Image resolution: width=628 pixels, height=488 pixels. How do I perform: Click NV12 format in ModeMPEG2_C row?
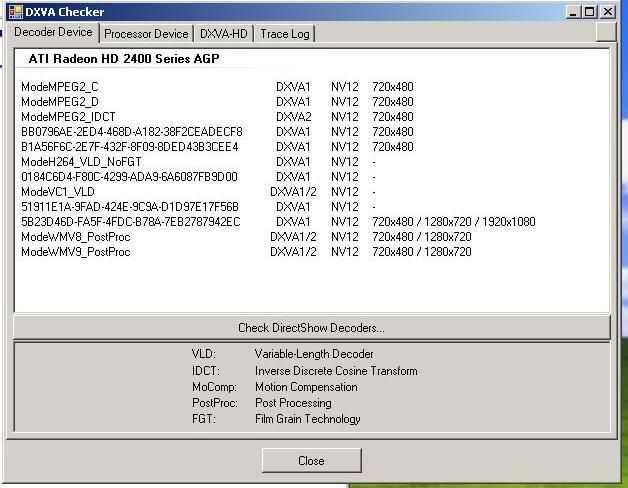click(345, 87)
